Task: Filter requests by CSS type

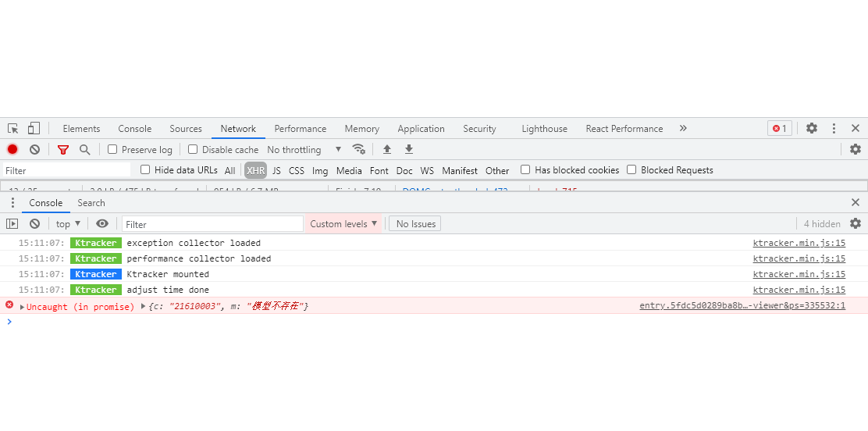Action: (296, 171)
